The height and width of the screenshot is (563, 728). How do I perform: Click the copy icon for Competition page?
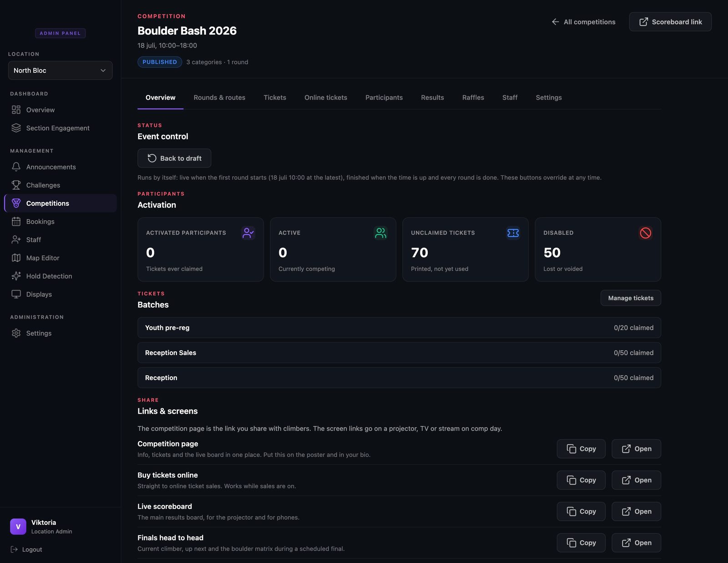(x=571, y=449)
